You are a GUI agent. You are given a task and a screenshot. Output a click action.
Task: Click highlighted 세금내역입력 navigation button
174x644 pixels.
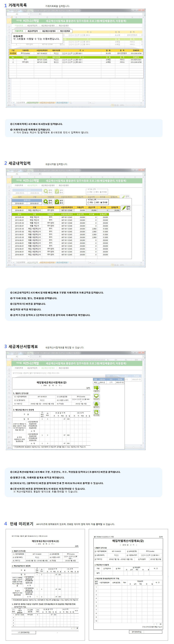point(33,31)
